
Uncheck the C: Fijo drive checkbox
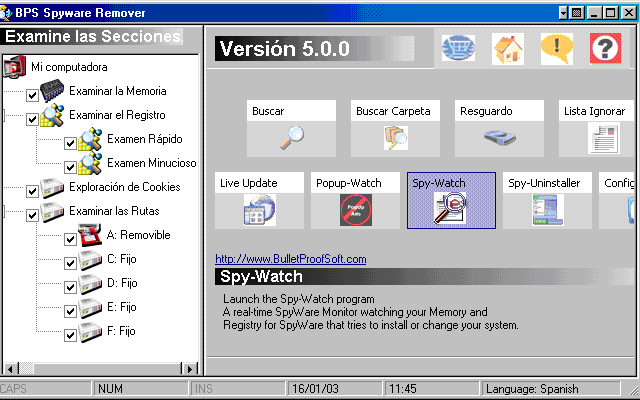click(70, 264)
